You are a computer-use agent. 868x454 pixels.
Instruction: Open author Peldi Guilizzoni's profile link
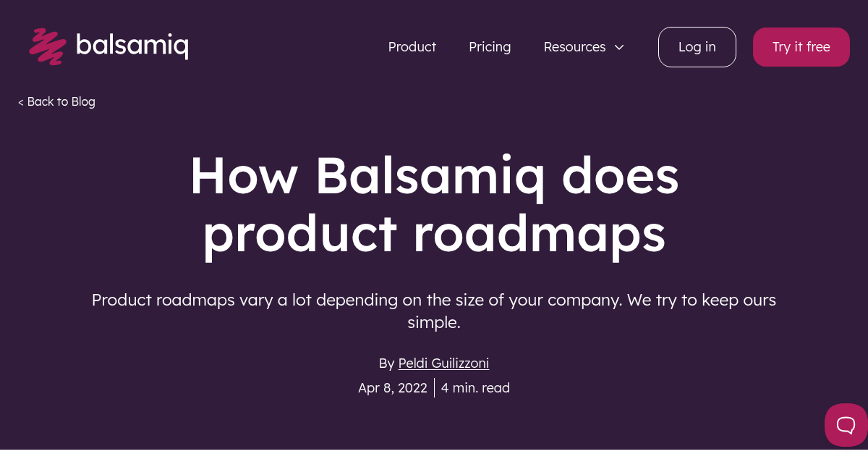(443, 363)
